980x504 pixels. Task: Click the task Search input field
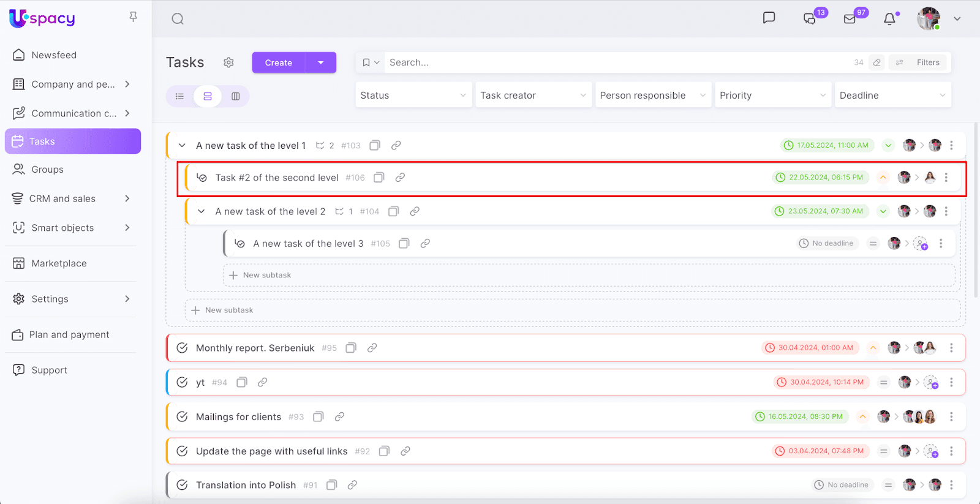tap(612, 62)
